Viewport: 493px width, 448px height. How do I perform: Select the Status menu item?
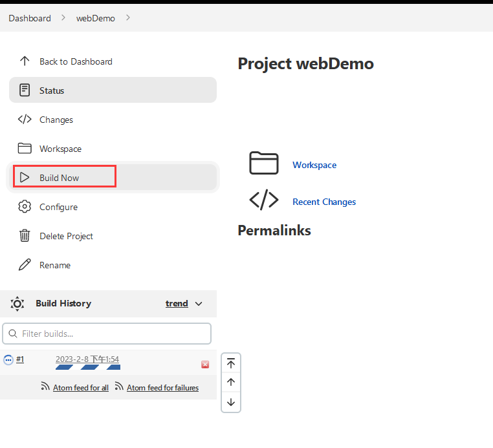(113, 90)
